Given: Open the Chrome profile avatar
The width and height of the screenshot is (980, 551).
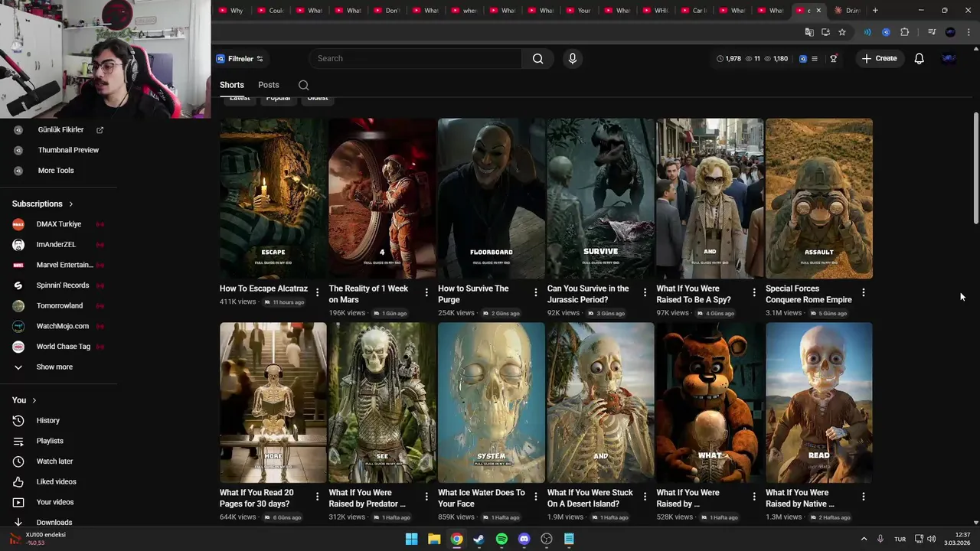Looking at the screenshot, I should point(950,32).
